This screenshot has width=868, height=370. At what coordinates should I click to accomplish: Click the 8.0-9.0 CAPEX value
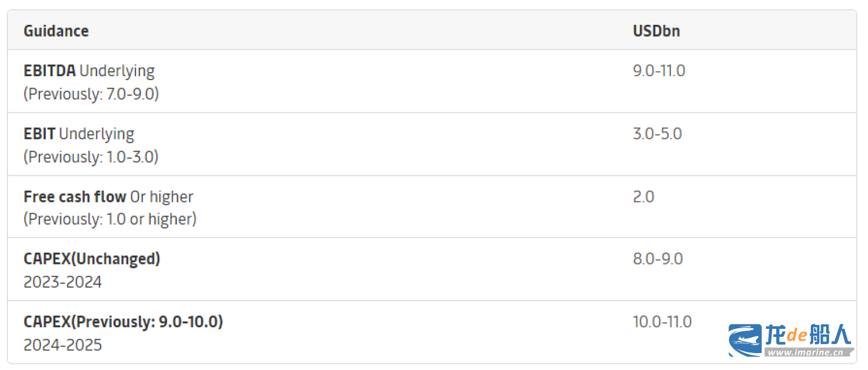coord(658,259)
